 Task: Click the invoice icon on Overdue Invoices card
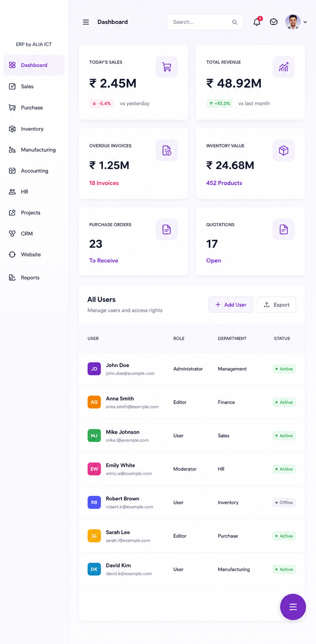(x=166, y=150)
